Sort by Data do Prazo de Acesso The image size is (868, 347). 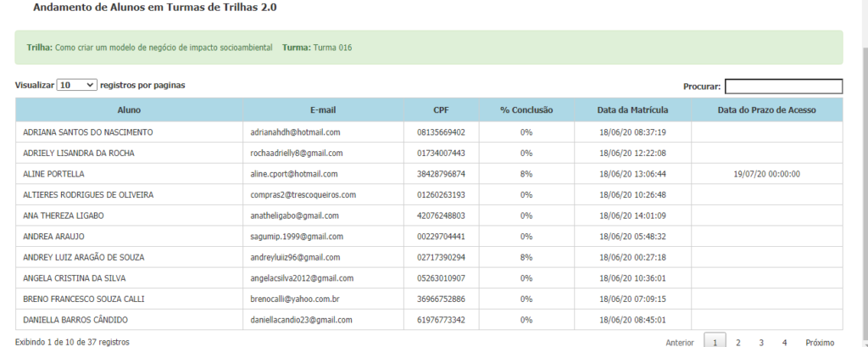767,109
